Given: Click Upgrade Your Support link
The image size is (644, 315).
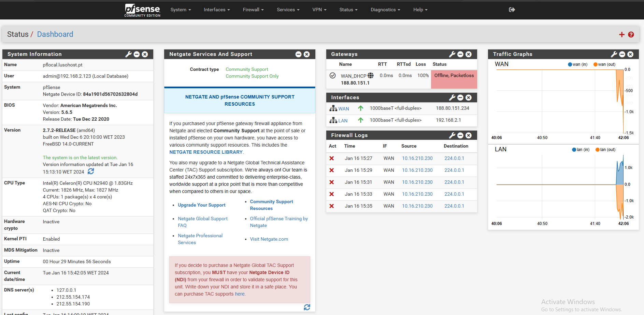Looking at the screenshot, I should pyautogui.click(x=202, y=205).
